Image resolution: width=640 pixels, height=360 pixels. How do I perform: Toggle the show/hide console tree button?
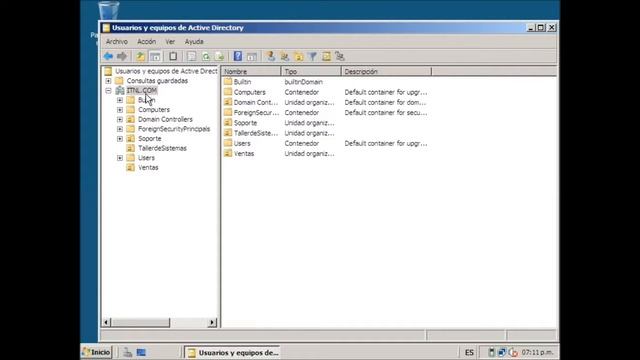(x=155, y=56)
